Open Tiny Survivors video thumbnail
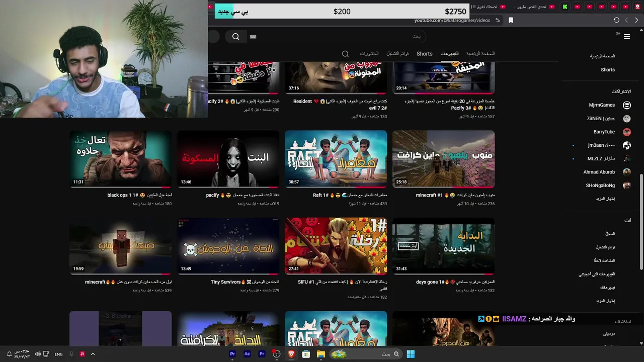Image resolution: width=644 pixels, height=362 pixels. point(228,246)
